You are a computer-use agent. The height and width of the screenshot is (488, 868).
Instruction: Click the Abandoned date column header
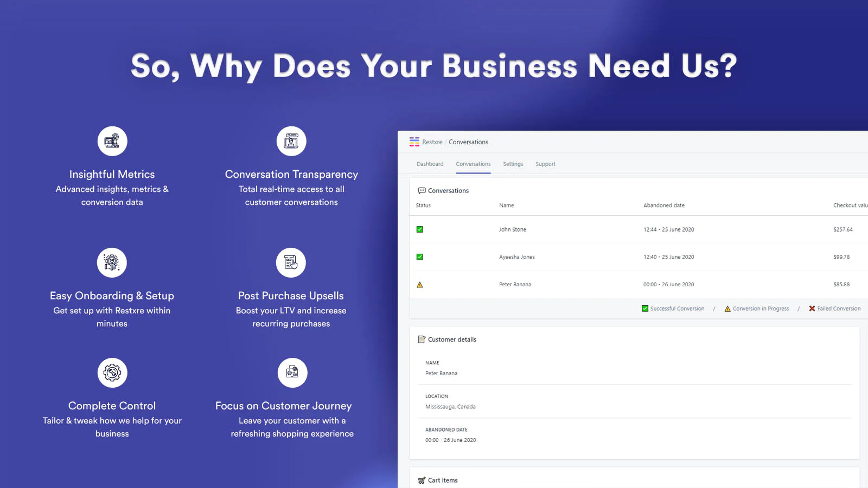[664, 206]
